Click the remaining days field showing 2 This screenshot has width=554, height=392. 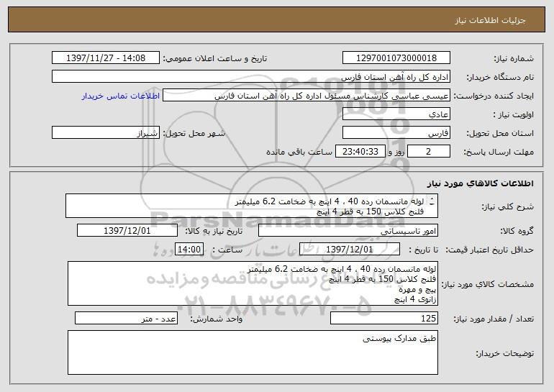429,151
